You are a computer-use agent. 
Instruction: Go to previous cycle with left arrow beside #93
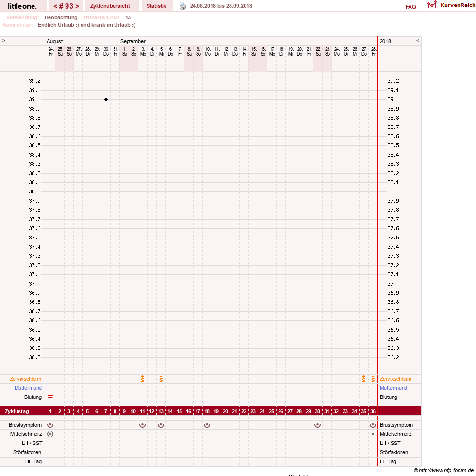[x=55, y=6]
